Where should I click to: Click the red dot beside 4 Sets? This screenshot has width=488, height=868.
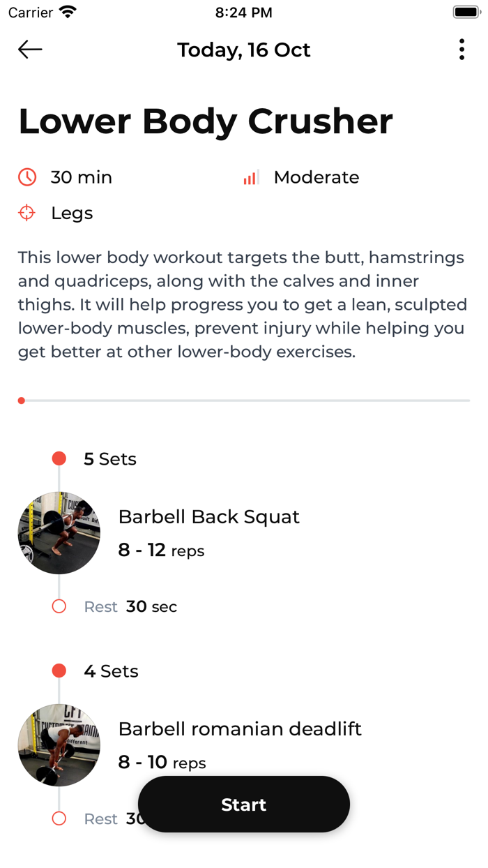point(59,670)
